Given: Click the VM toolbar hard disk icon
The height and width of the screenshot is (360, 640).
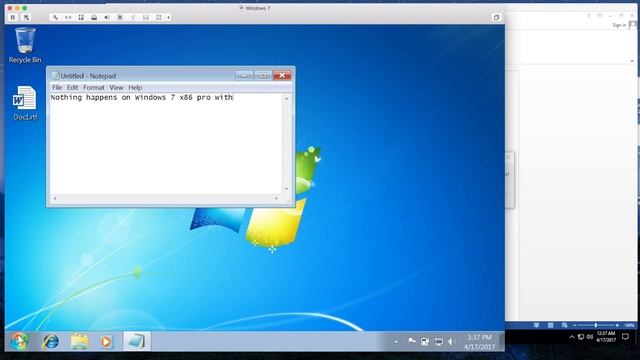Looking at the screenshot, I should (94, 17).
